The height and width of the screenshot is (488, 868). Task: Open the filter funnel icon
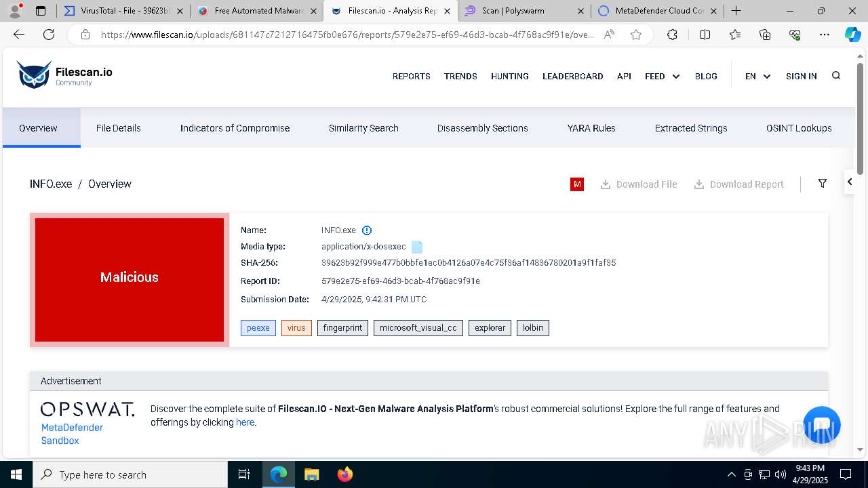click(x=823, y=184)
